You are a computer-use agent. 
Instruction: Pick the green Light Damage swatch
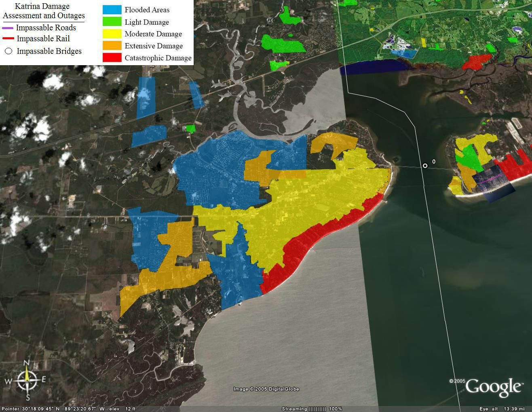112,22
